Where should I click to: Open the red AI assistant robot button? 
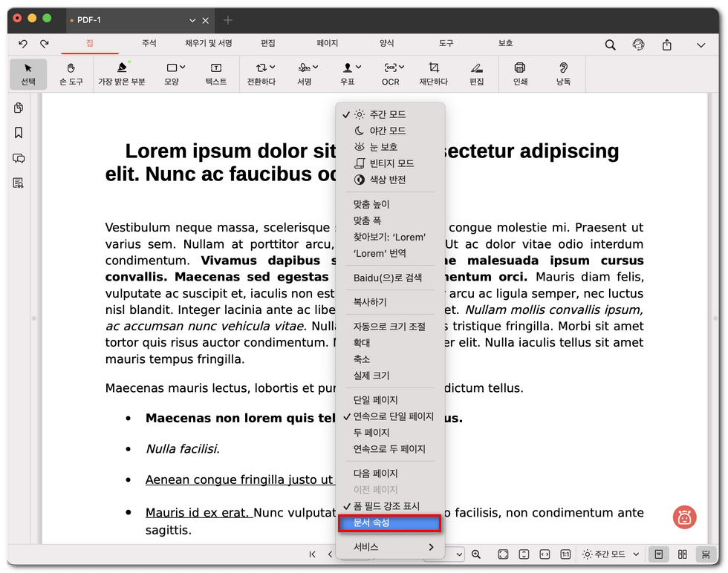(x=684, y=517)
